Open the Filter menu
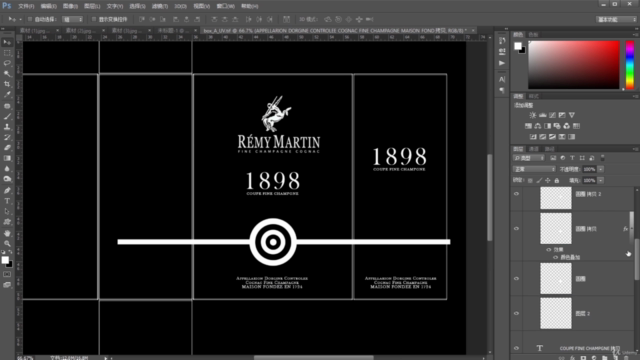The height and width of the screenshot is (360, 640). pos(160,6)
